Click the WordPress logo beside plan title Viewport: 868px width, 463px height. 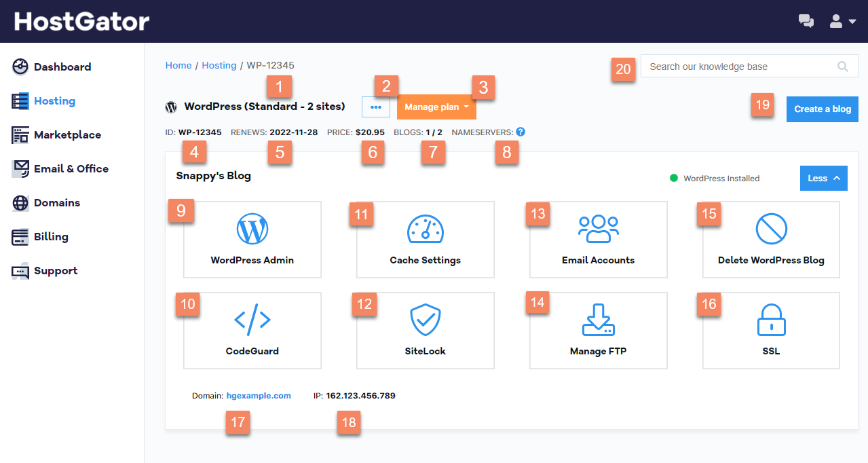click(171, 107)
